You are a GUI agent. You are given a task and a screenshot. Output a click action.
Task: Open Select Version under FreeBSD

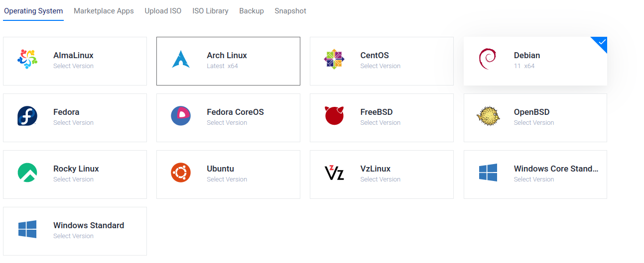pyautogui.click(x=380, y=123)
